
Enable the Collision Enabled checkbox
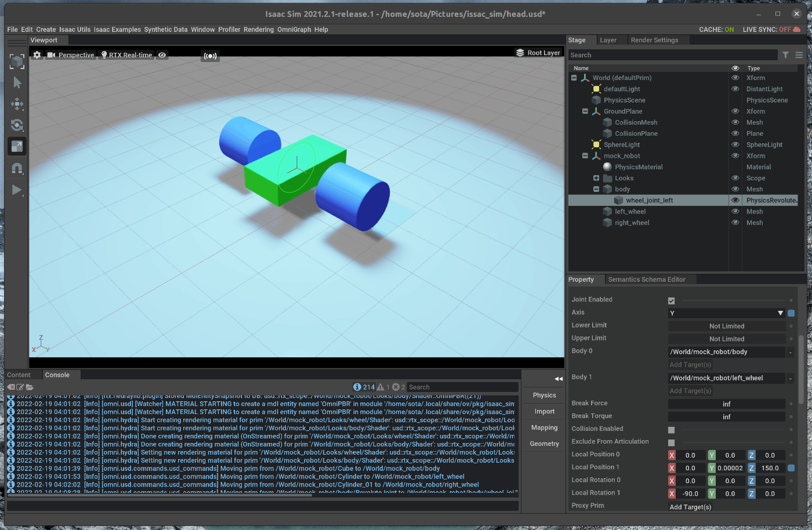(672, 430)
